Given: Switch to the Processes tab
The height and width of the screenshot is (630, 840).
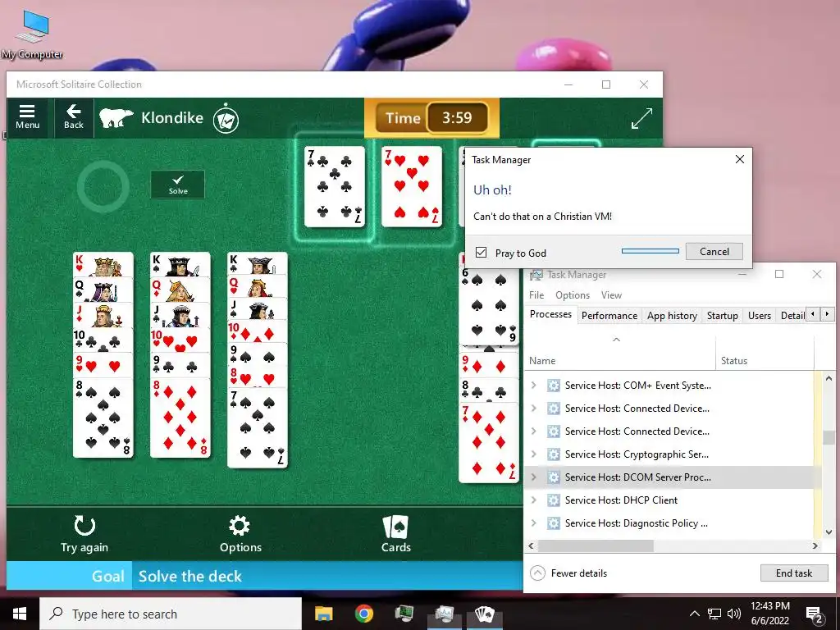Looking at the screenshot, I should click(x=550, y=314).
